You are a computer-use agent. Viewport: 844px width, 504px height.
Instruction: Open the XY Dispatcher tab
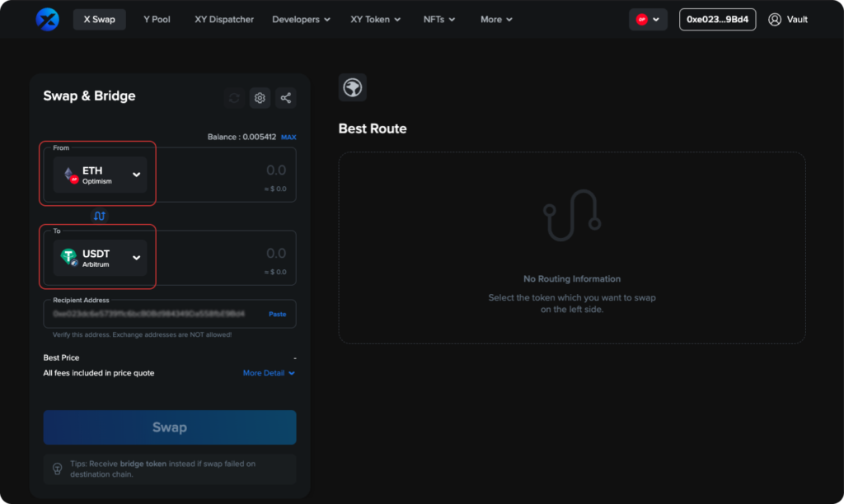[224, 20]
